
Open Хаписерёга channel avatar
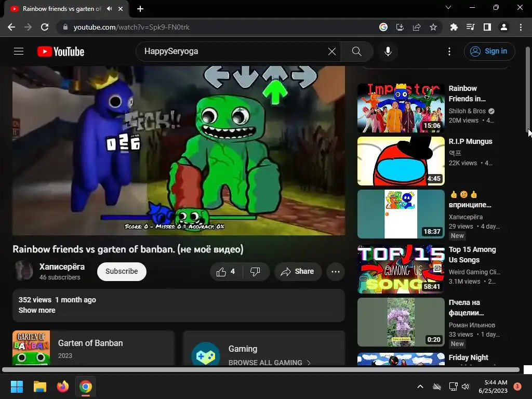tap(24, 271)
